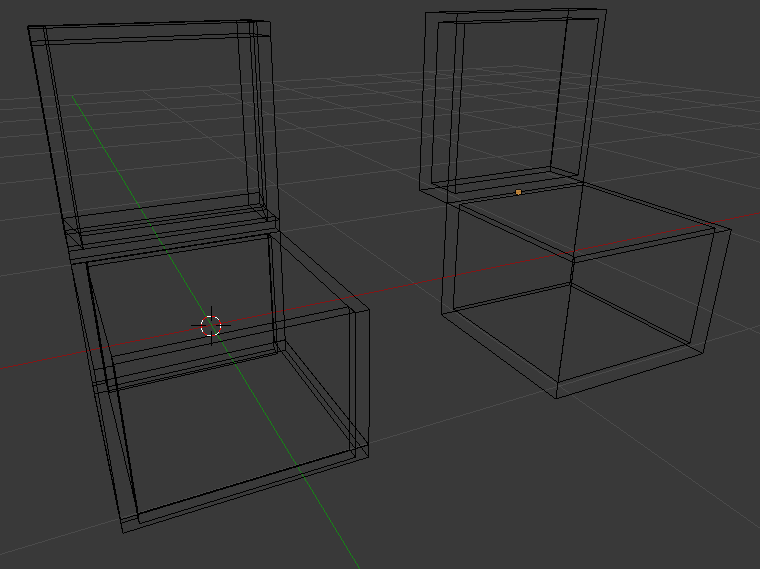Click the orange origin point on right chair
The height and width of the screenshot is (569, 760).
point(518,192)
